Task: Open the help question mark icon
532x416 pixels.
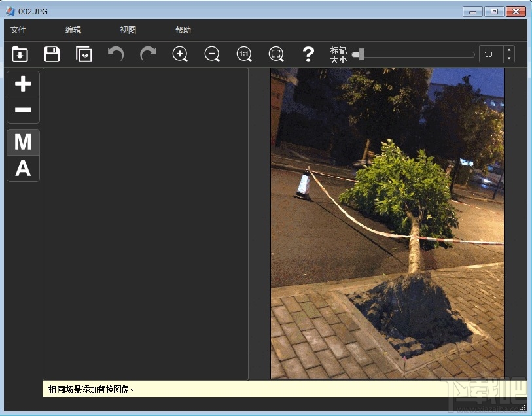Action: point(308,54)
